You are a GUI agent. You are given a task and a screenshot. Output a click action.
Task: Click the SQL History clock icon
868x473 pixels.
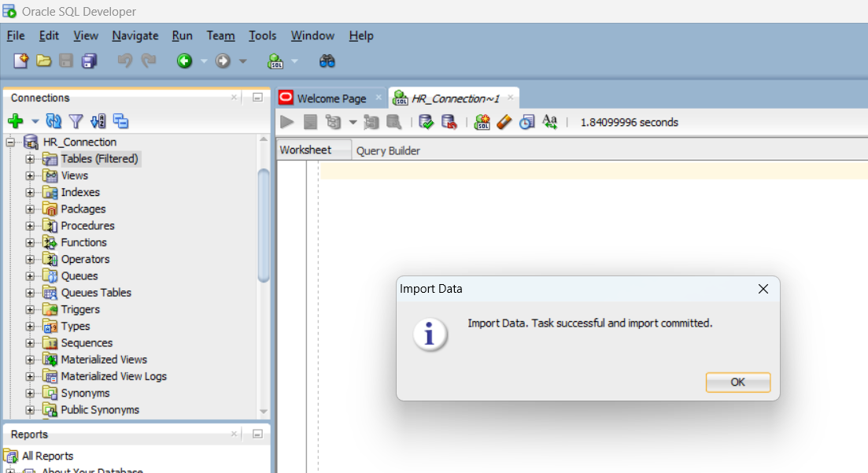(527, 122)
